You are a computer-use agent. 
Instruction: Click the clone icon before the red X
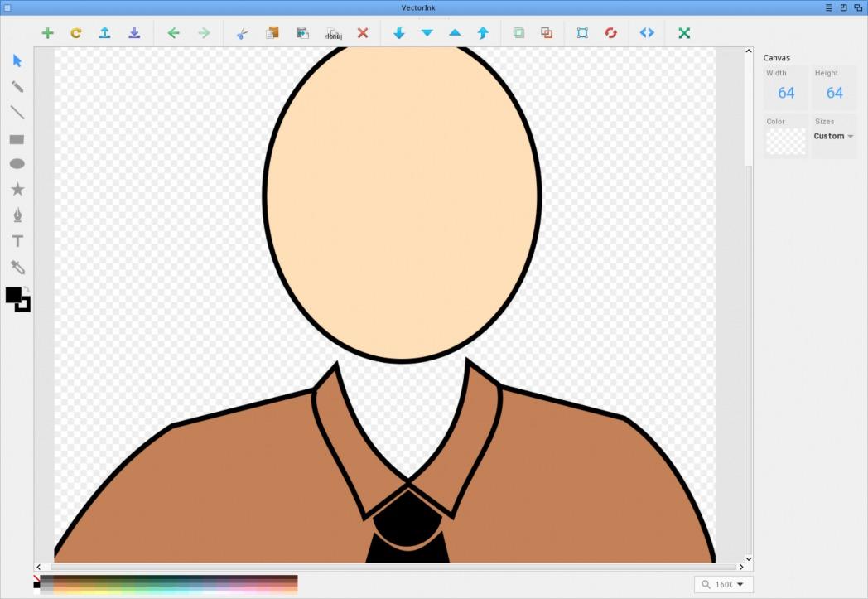click(x=333, y=34)
